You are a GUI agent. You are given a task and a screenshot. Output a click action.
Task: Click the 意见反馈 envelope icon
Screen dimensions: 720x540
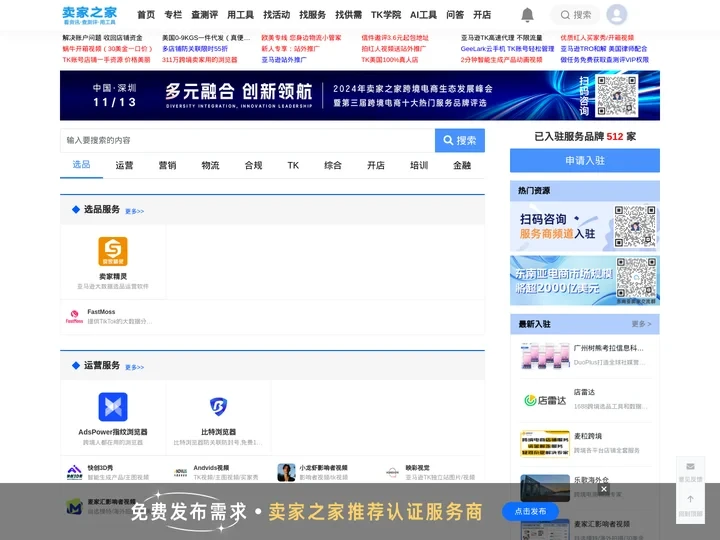click(x=690, y=467)
